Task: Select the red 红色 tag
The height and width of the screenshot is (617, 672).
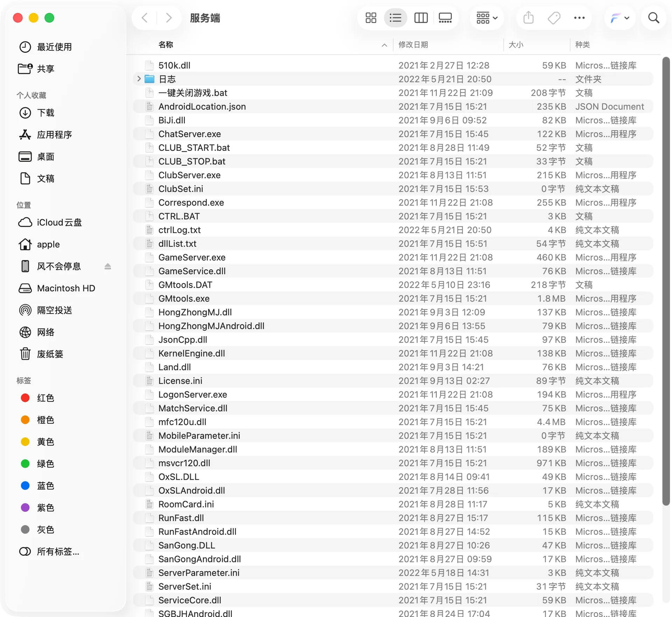Action: click(x=38, y=398)
